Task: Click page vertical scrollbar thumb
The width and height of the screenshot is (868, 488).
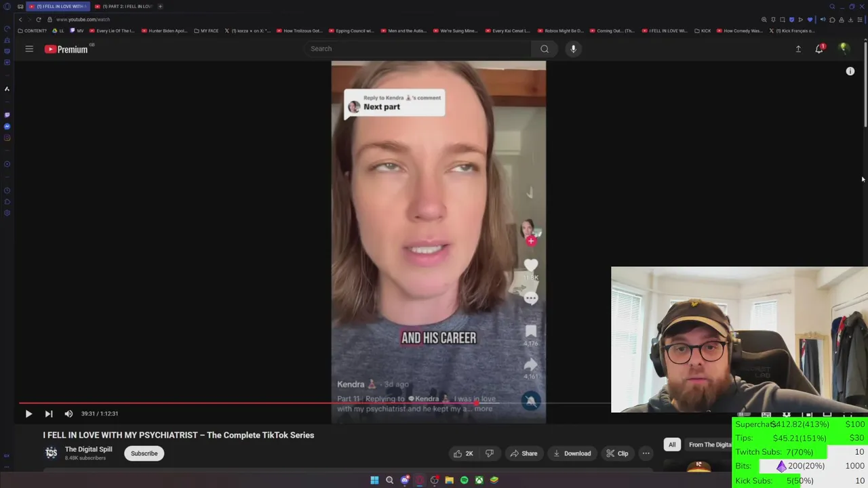Action: (865, 85)
